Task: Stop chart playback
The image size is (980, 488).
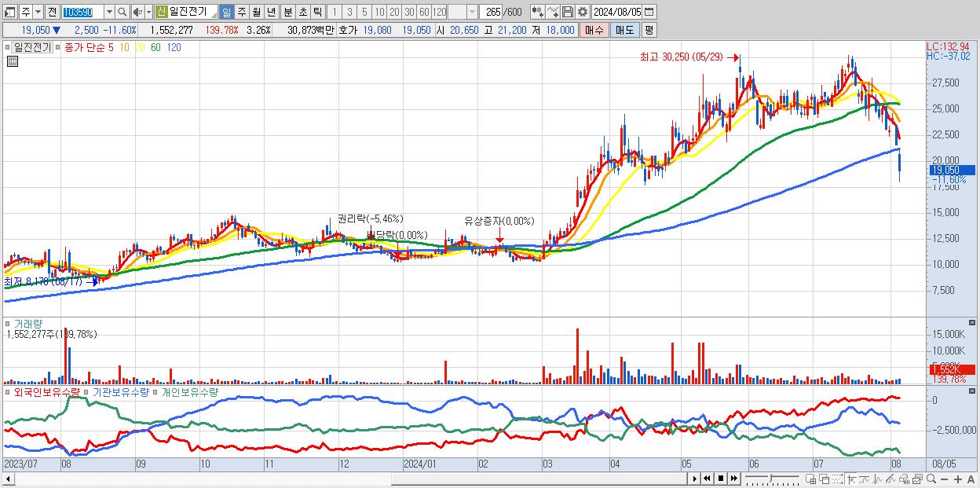Action: click(x=720, y=479)
